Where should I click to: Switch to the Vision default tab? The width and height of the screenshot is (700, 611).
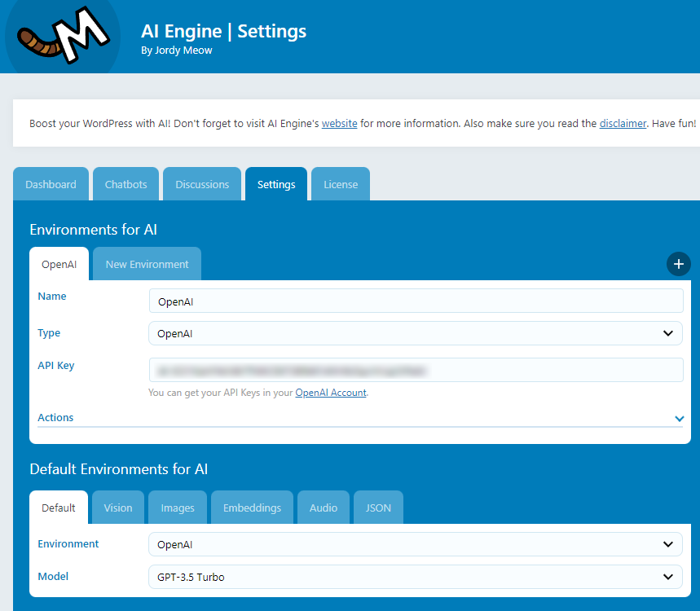coord(118,508)
